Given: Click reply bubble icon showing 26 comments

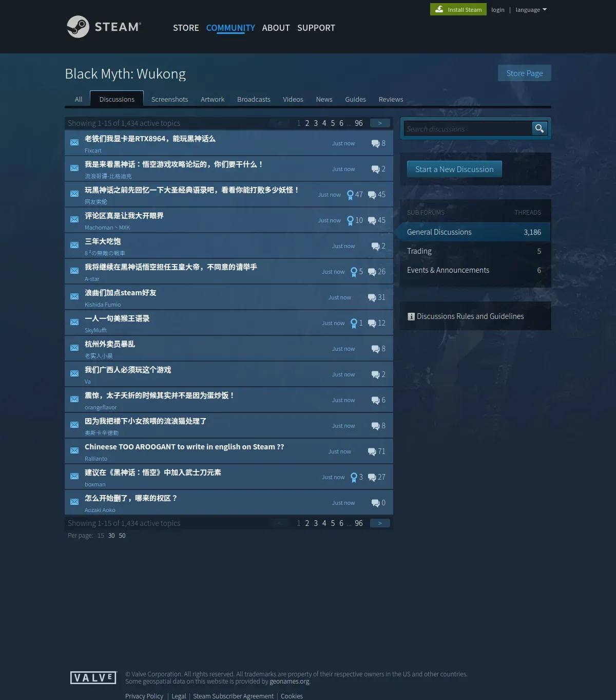Looking at the screenshot, I should 372,272.
